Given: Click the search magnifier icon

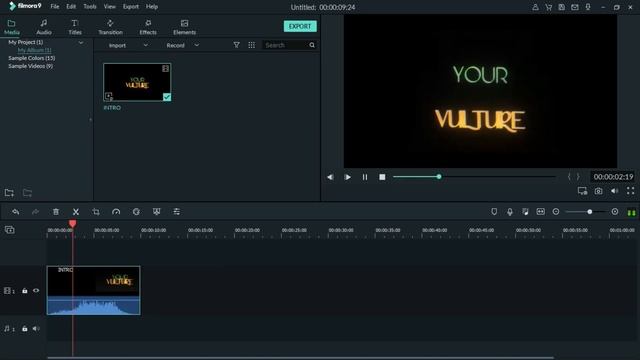Looking at the screenshot, I should 312,45.
